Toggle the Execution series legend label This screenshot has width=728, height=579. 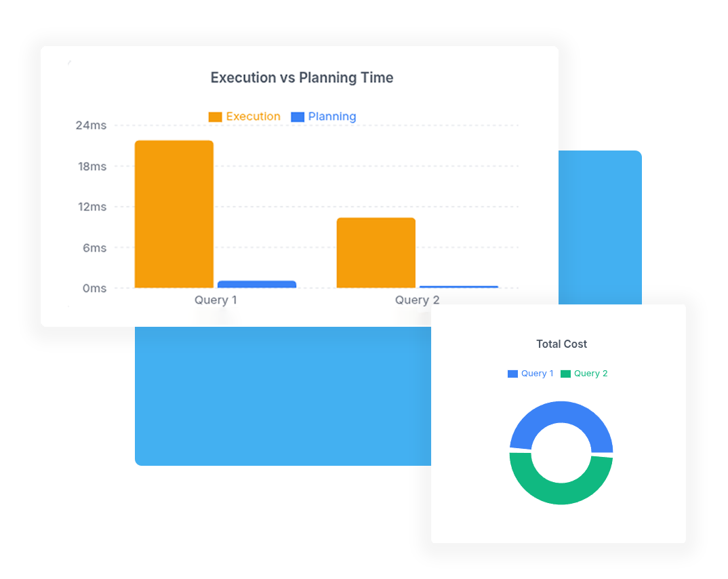click(253, 117)
